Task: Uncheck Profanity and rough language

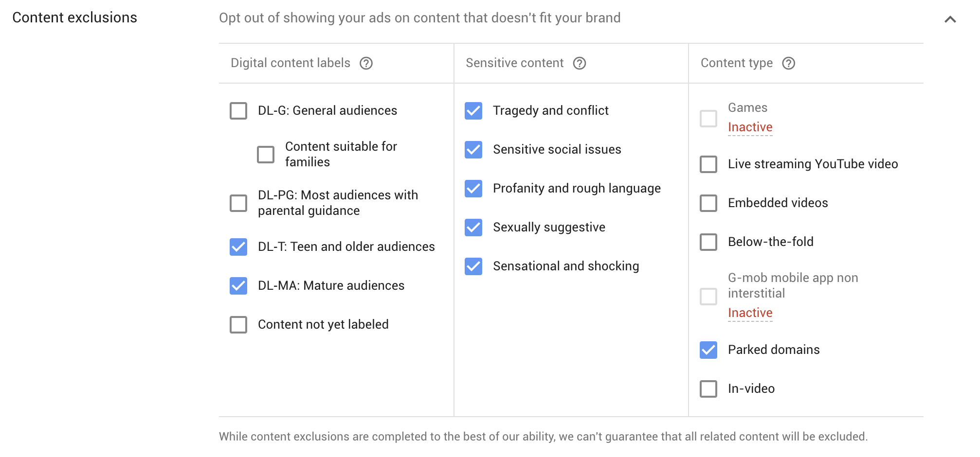Action: click(x=473, y=189)
